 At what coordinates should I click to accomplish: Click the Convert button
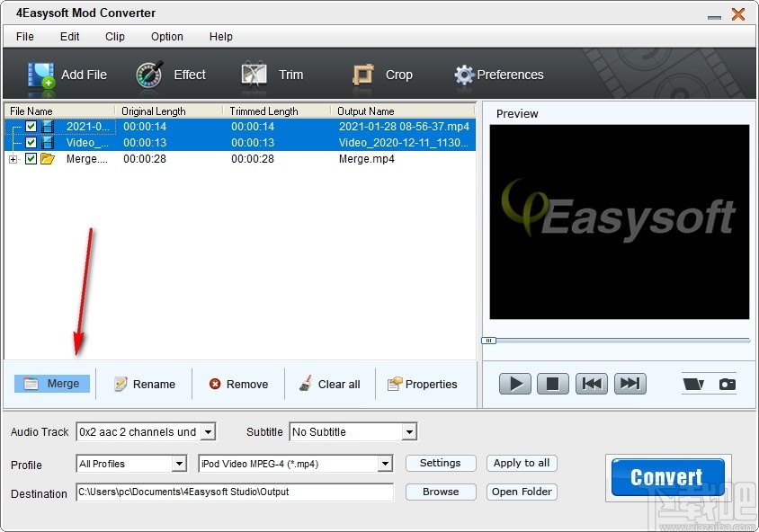coord(666,477)
